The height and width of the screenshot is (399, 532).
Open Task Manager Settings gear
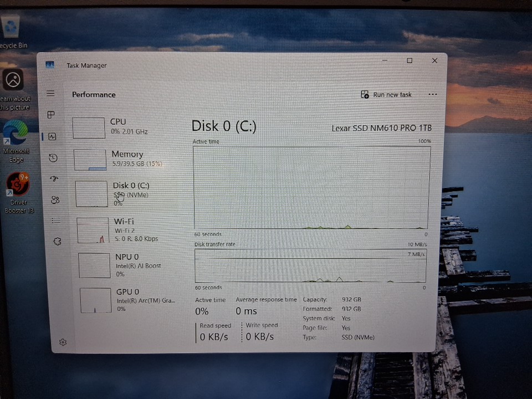tap(63, 342)
